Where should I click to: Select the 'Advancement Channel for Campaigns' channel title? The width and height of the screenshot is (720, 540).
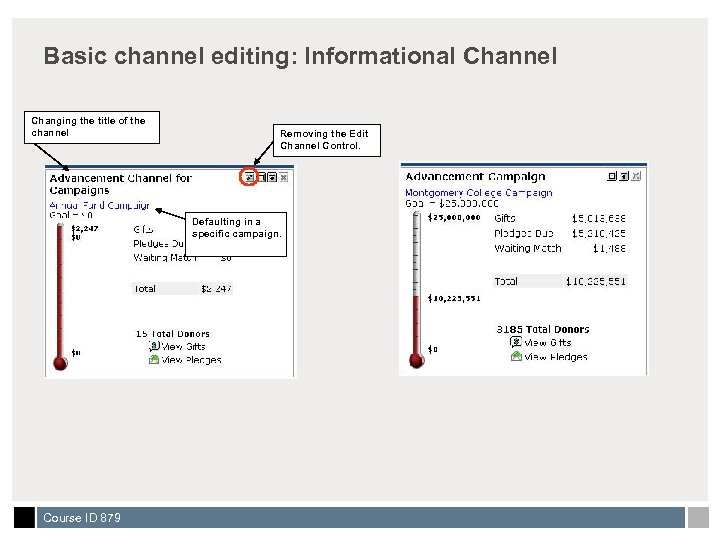point(121,184)
